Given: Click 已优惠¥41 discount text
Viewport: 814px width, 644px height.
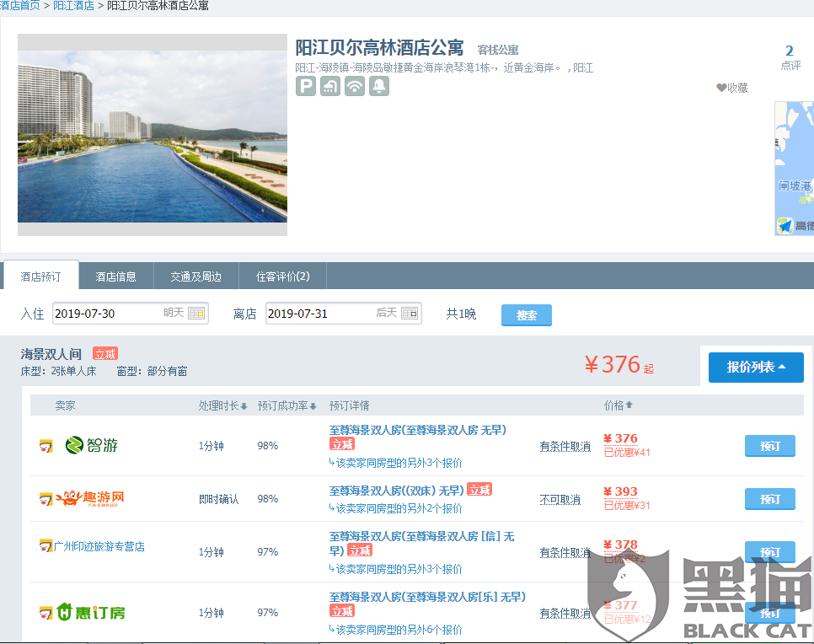Looking at the screenshot, I should click(x=627, y=453).
